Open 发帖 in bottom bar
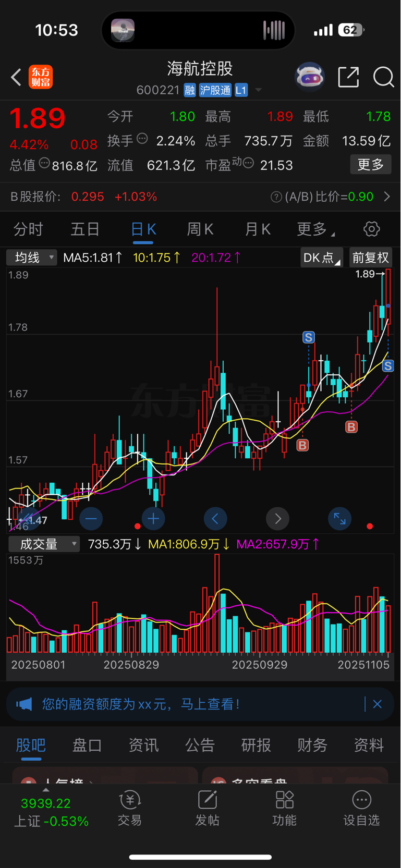401x868 pixels. tap(207, 808)
